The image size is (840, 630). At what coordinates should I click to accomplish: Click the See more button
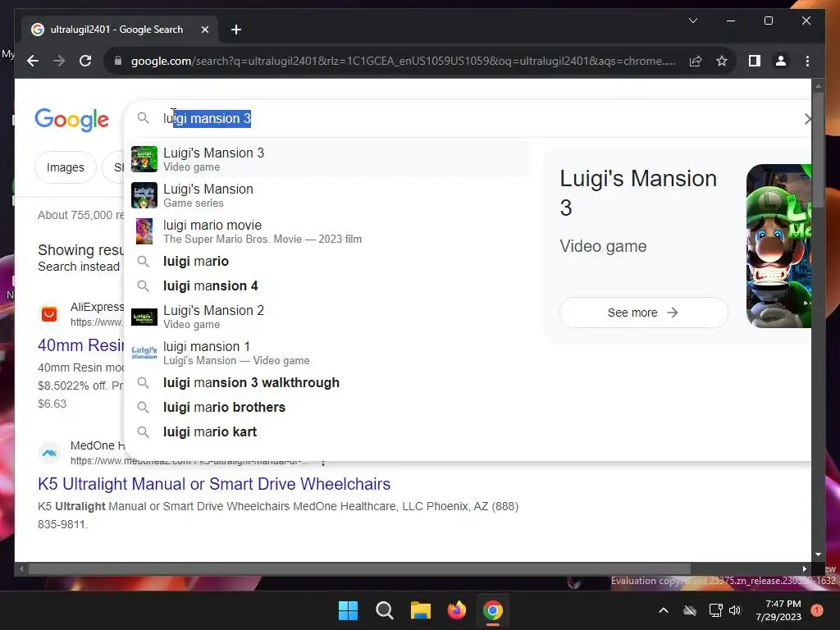tap(643, 313)
